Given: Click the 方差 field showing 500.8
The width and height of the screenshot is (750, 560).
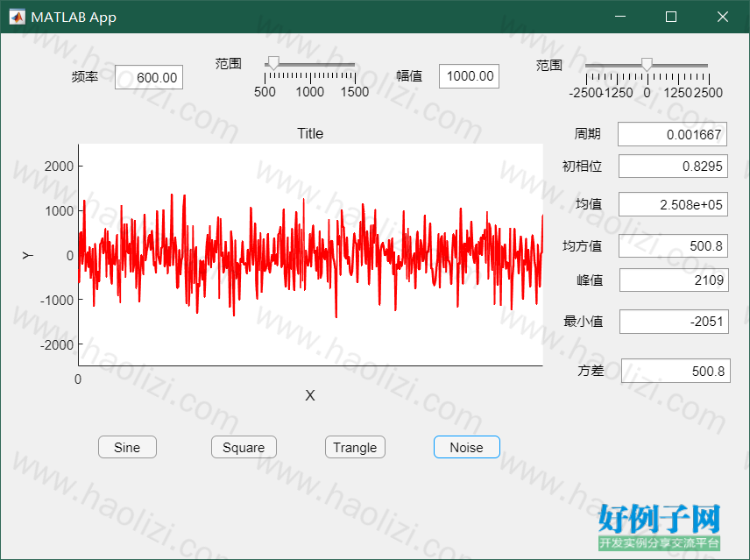Looking at the screenshot, I should [x=676, y=371].
